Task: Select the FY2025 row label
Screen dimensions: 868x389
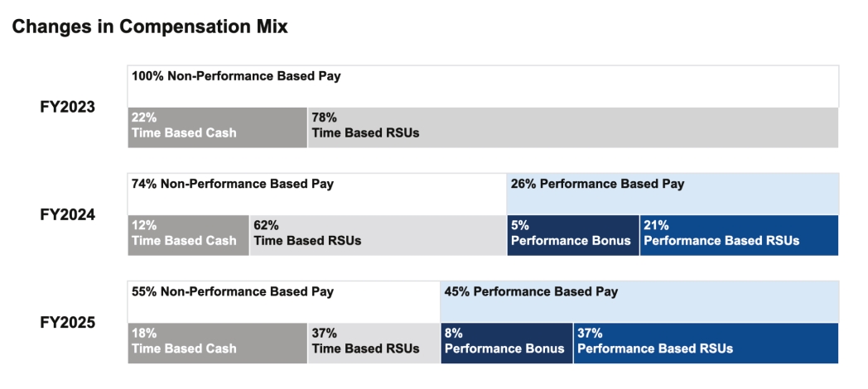Action: tap(68, 323)
